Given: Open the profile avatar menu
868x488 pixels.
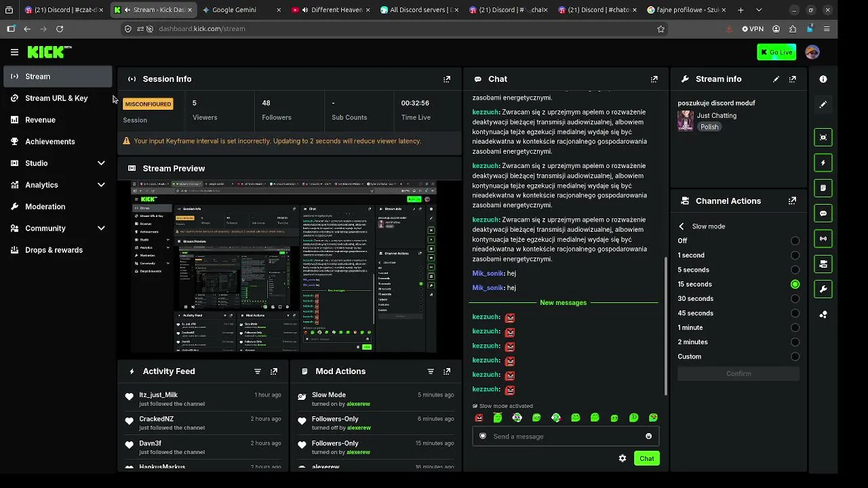Looking at the screenshot, I should click(x=812, y=52).
